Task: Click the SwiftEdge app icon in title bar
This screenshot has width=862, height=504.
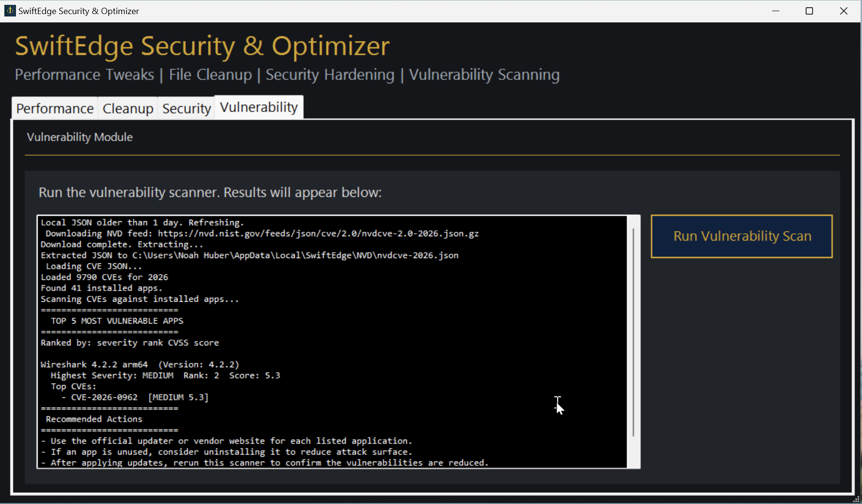Action: pos(10,11)
